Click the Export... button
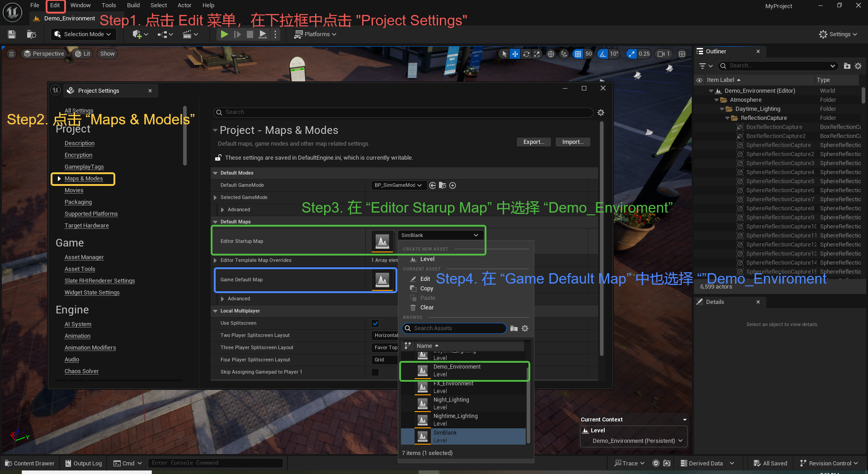 [x=533, y=142]
